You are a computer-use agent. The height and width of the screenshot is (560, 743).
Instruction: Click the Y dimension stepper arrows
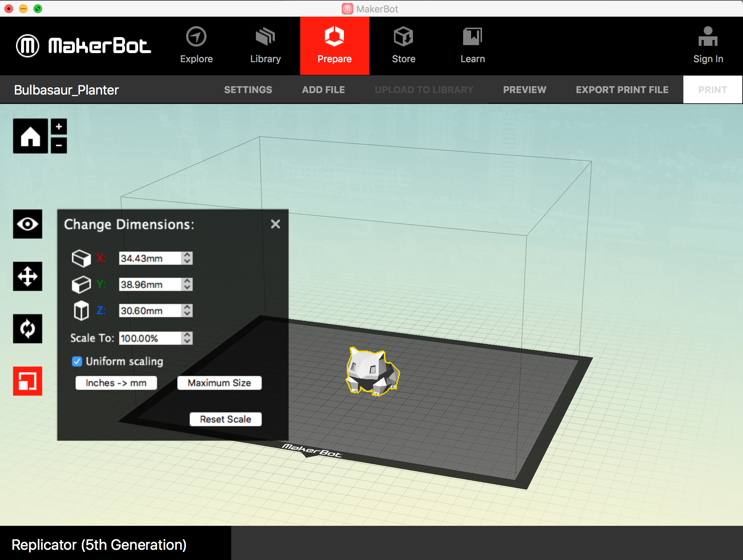187,284
